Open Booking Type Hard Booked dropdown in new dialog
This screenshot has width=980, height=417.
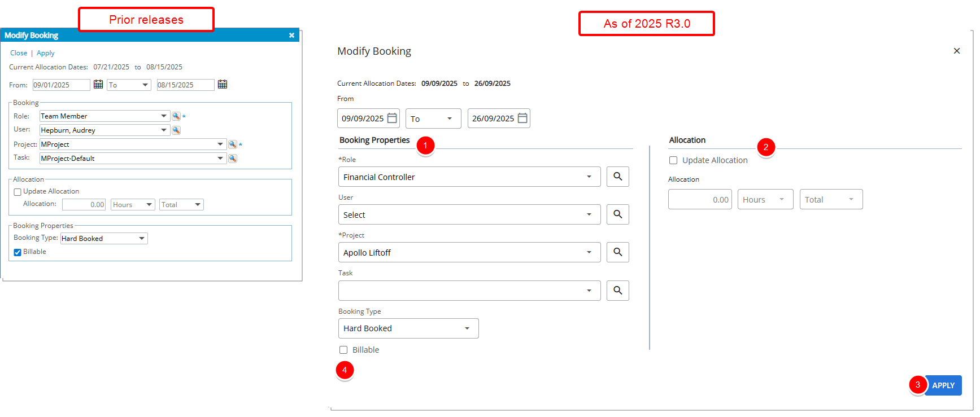(x=408, y=328)
